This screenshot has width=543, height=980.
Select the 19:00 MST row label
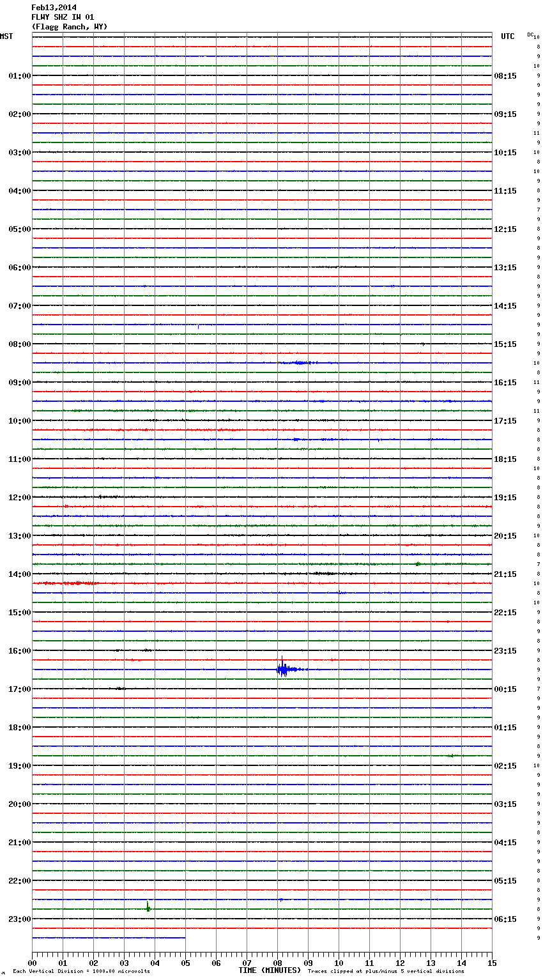pos(20,766)
